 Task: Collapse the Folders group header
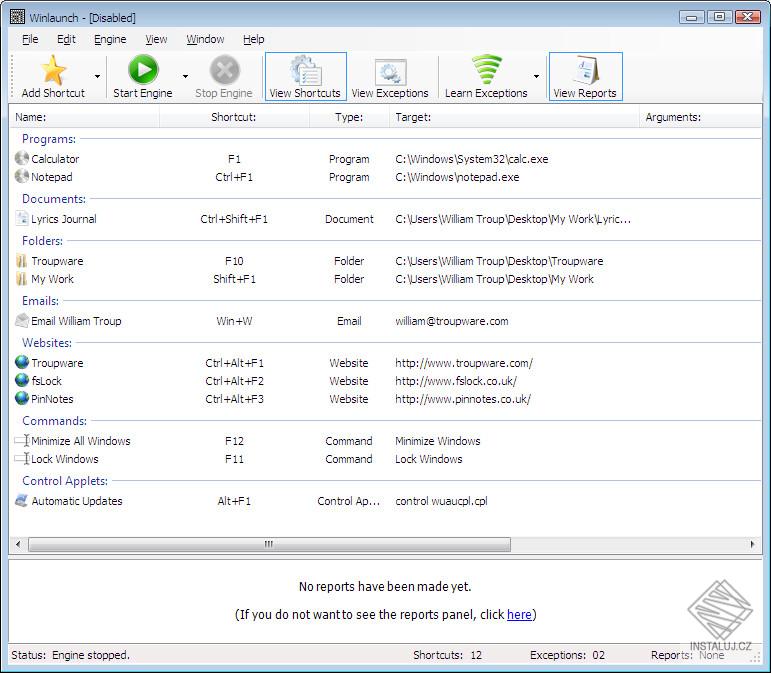[42, 241]
